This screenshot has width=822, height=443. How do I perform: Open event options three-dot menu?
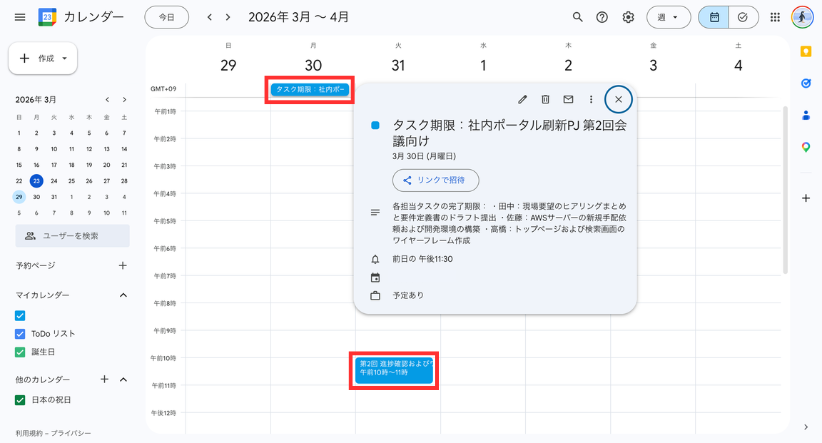click(x=591, y=99)
